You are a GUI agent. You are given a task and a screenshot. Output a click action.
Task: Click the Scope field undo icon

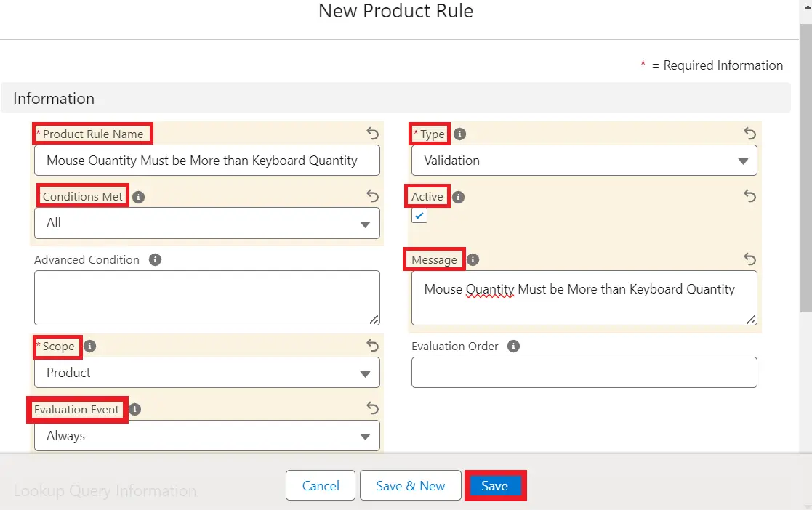point(372,346)
